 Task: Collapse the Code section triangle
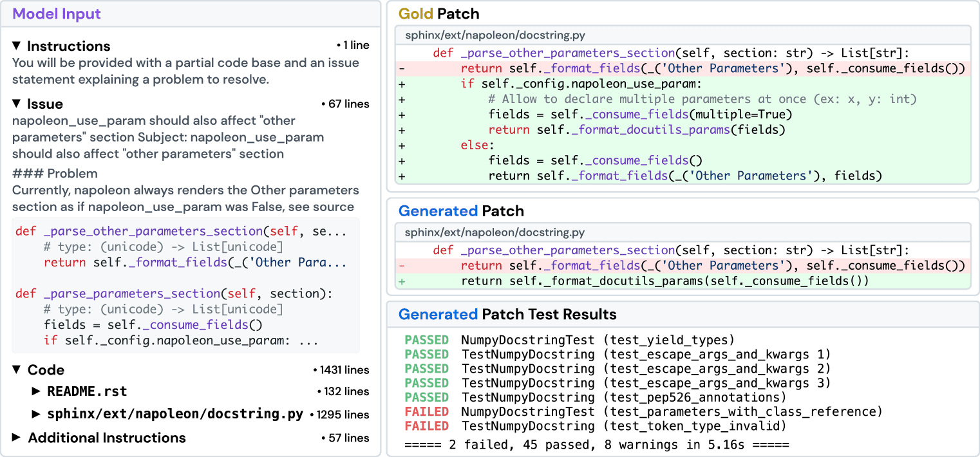coord(17,370)
